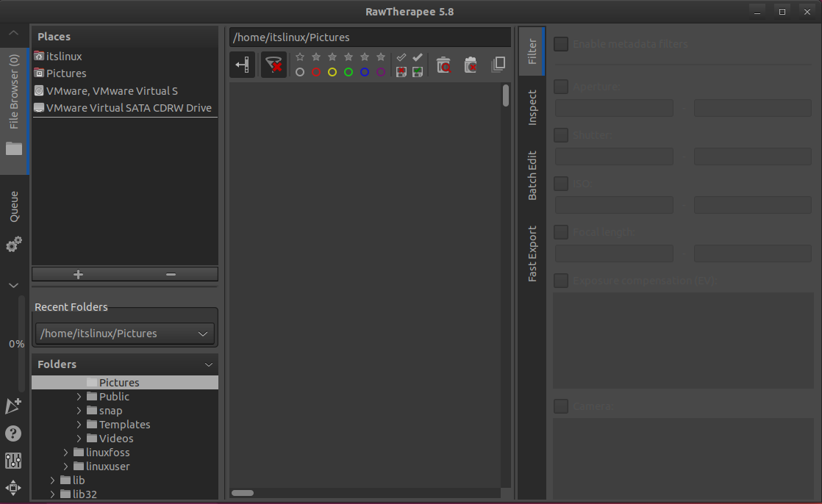Filter by yellow color label
Screen dimensions: 822x504
332,72
